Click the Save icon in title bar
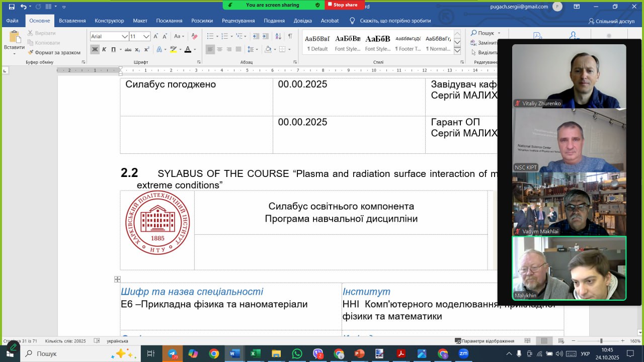Image resolution: width=644 pixels, height=362 pixels. tap(12, 7)
